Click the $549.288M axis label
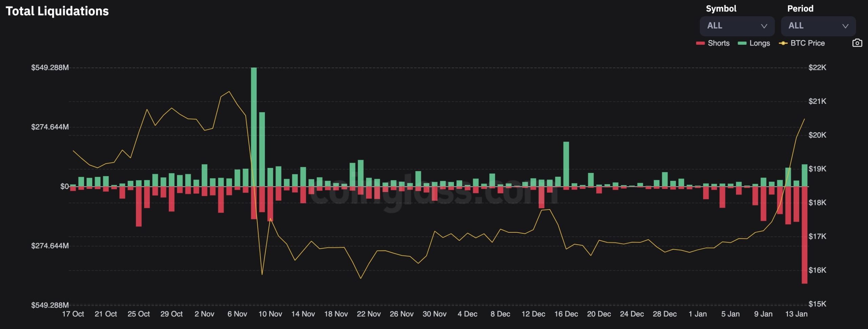 click(50, 67)
